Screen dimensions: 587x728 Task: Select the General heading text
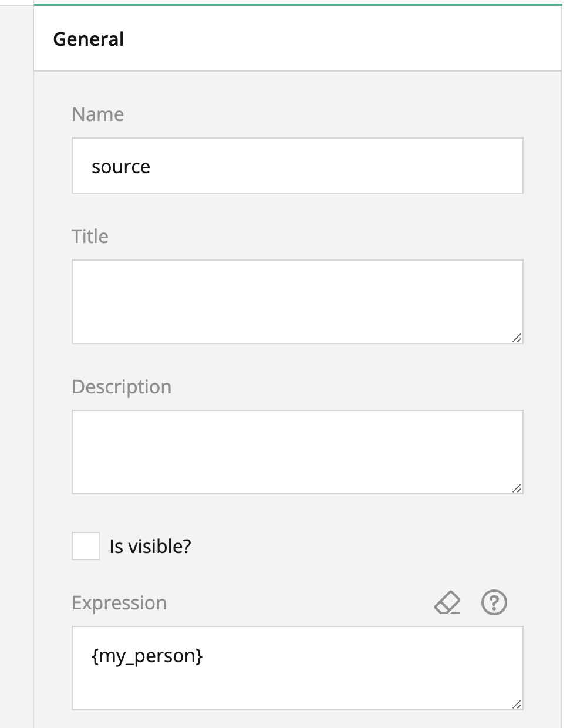click(x=89, y=39)
